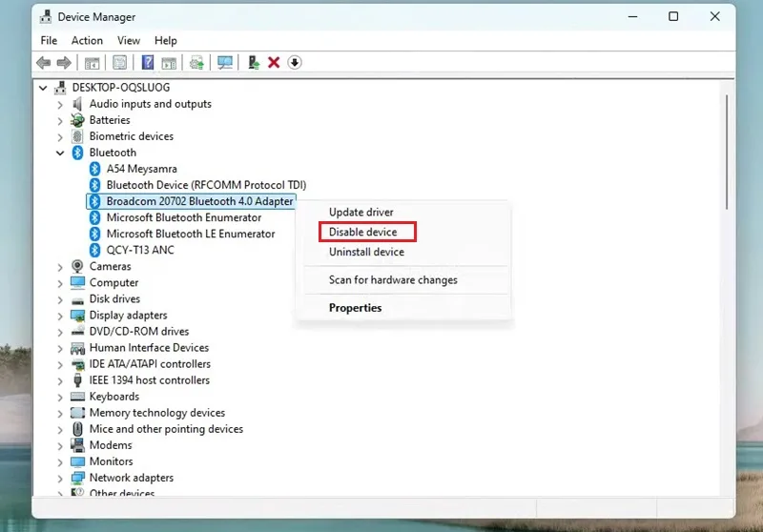Expand the Memory technology devices category
763x532 pixels.
[x=60, y=414]
